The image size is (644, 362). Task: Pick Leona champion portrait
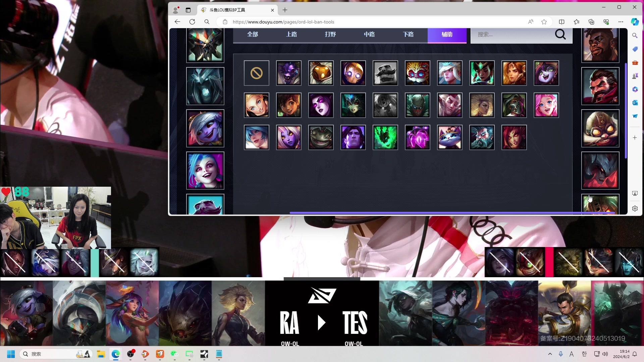point(514,73)
